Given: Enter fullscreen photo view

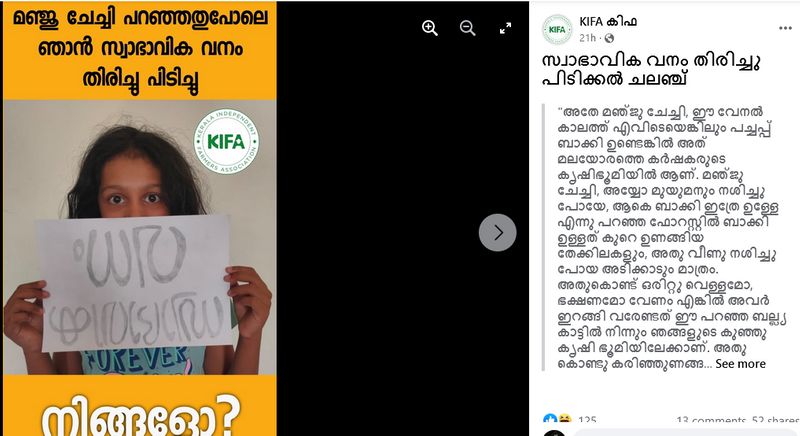Looking at the screenshot, I should coord(505,28).
